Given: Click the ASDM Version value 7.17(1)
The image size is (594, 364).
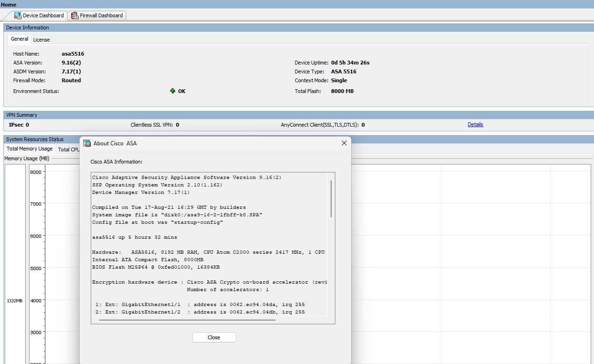Looking at the screenshot, I should tap(71, 71).
